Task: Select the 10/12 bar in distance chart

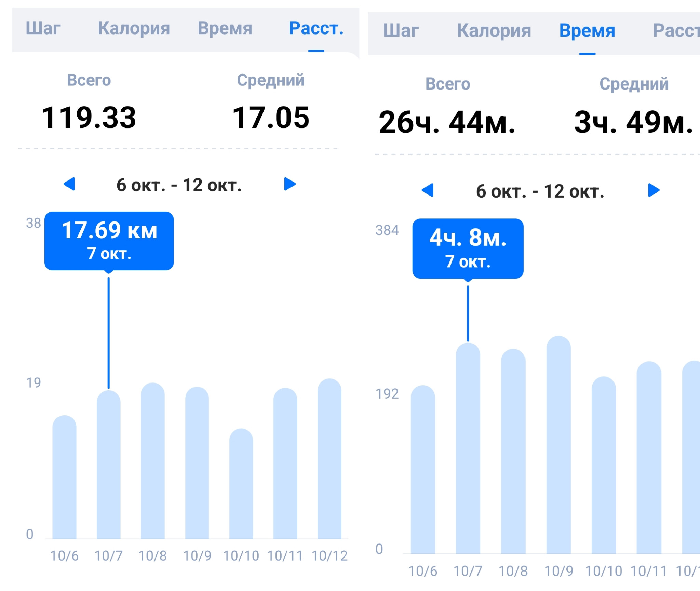Action: point(329,458)
